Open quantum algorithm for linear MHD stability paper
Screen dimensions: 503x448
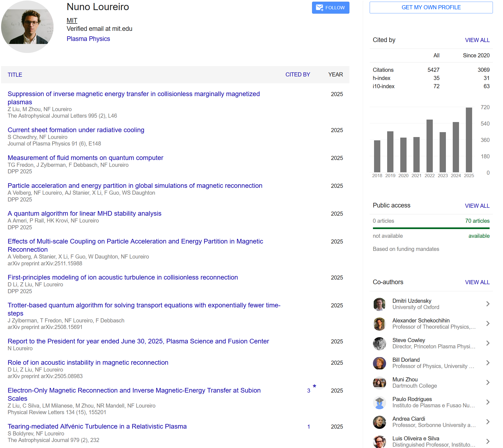tap(84, 213)
